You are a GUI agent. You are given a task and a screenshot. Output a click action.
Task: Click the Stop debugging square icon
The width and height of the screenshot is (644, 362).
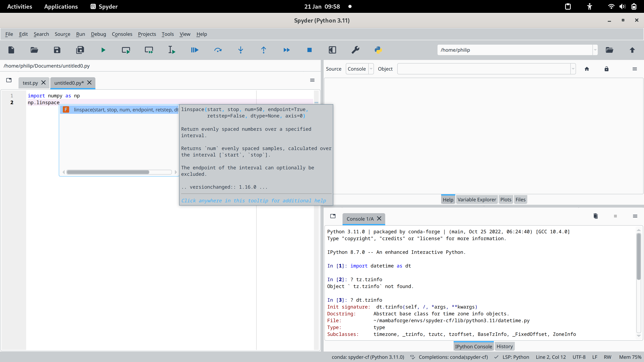click(x=309, y=50)
